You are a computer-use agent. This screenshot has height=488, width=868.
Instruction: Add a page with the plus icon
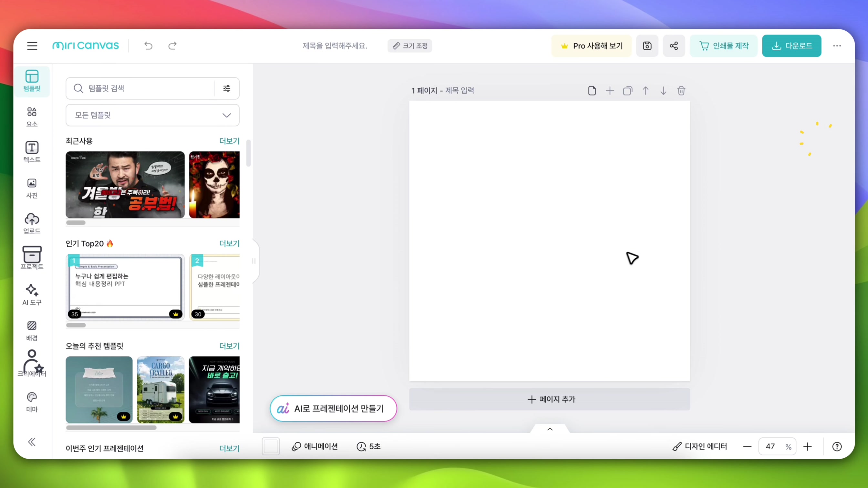[610, 91]
